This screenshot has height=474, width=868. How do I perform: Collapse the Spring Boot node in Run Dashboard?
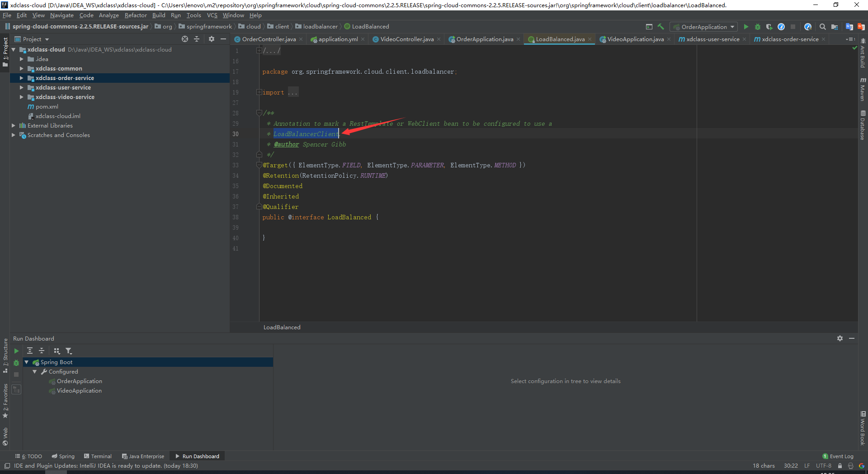point(27,362)
